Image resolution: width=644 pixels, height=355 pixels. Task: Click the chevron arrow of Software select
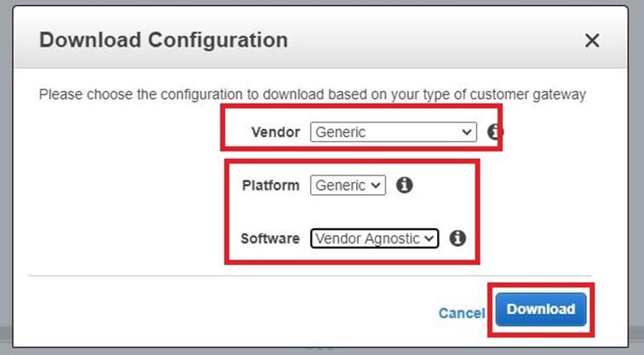point(429,238)
